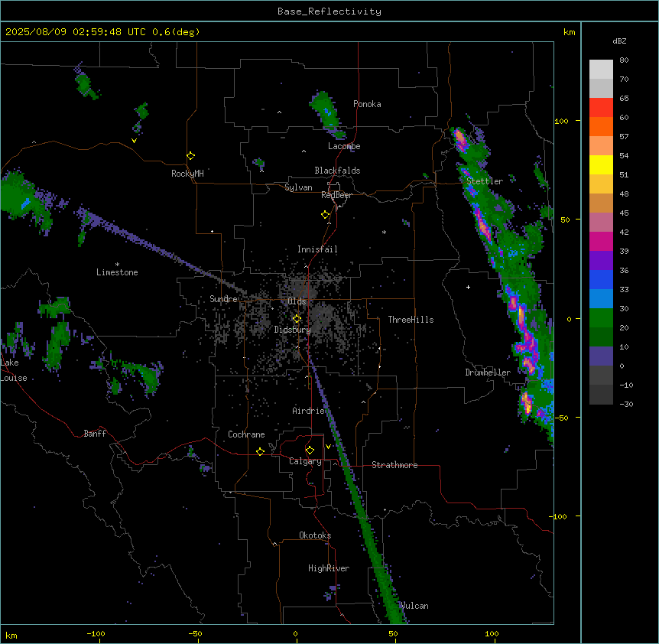
Task: Click the asterisk marker northeast of Innisfail
Action: pos(384,232)
